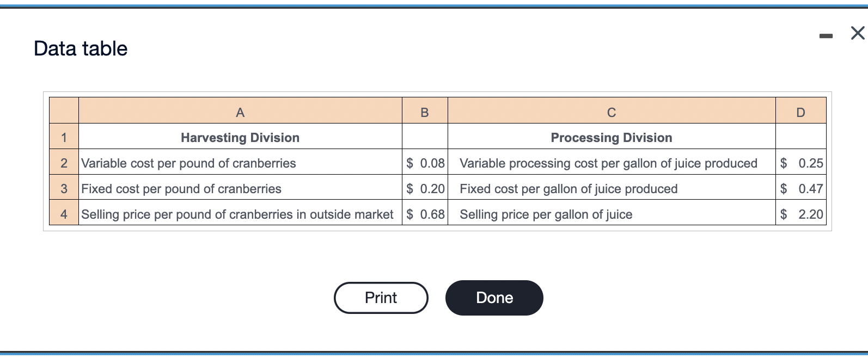Select the cell showing $ 0.08

pos(424,163)
